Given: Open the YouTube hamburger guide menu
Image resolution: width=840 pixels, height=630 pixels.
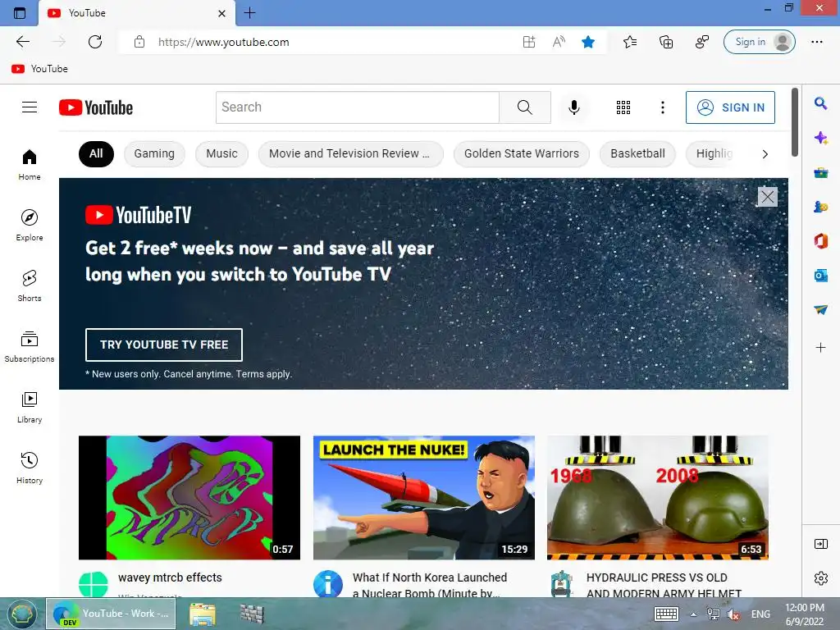Looking at the screenshot, I should click(30, 107).
